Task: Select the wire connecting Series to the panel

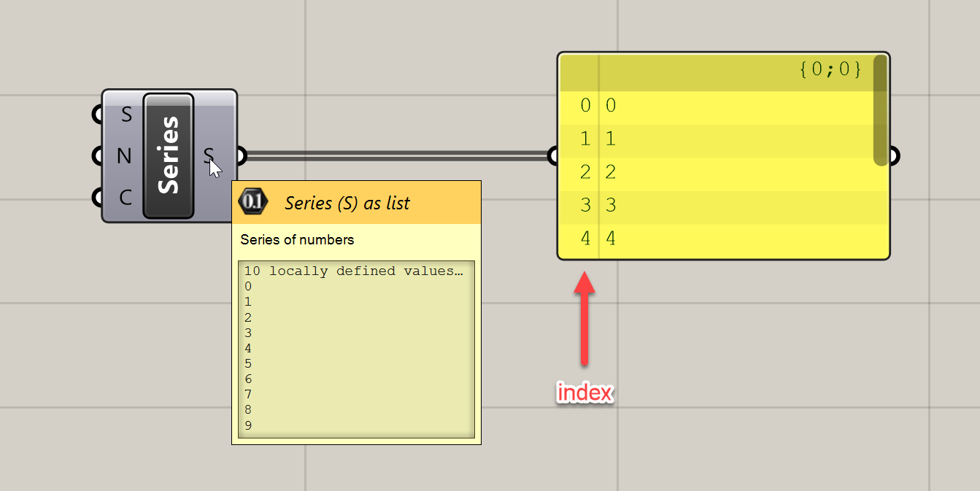Action: click(398, 155)
